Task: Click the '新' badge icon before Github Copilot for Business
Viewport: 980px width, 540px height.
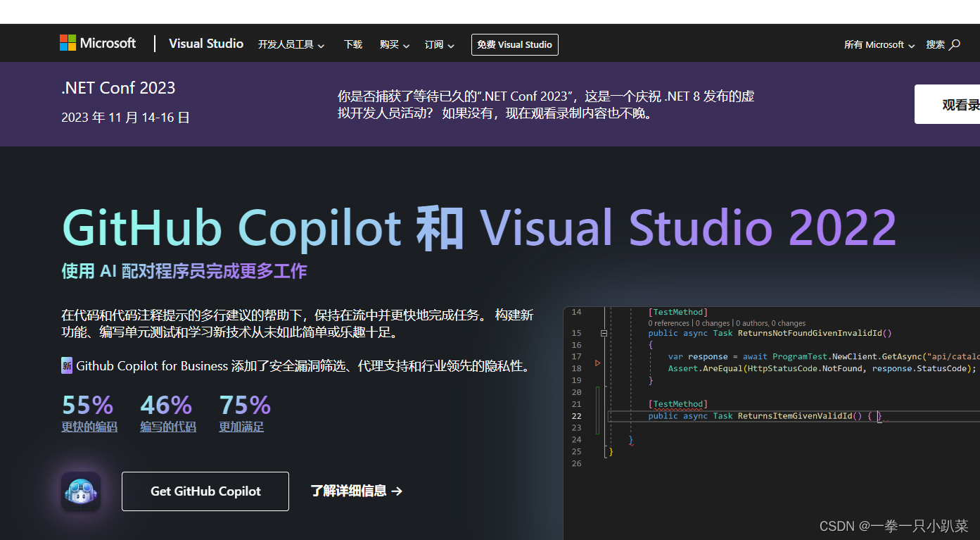Action: pos(67,365)
